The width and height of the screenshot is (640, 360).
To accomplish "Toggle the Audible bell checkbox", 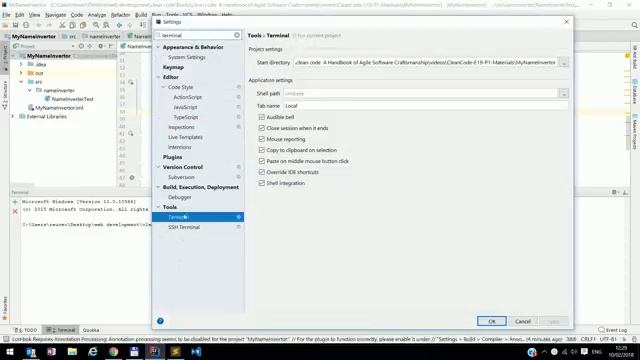I will point(262,117).
